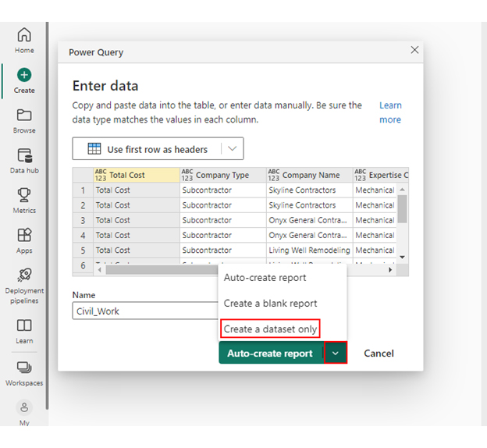This screenshot has height=448, width=487.
Task: Expand the Use first row as headers dropdown
Action: (x=233, y=148)
